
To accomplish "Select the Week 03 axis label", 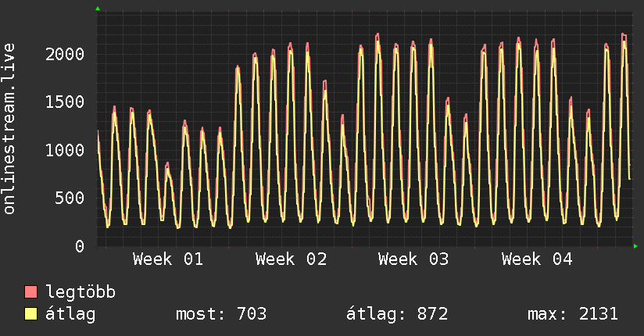I will (x=413, y=259).
